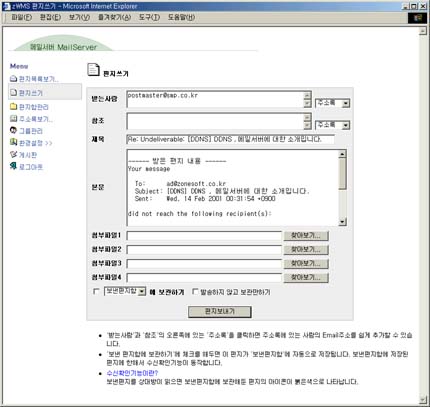Click the read receipt (수신확인기능이란?) link
The height and width of the screenshot is (407, 430).
tap(132, 373)
